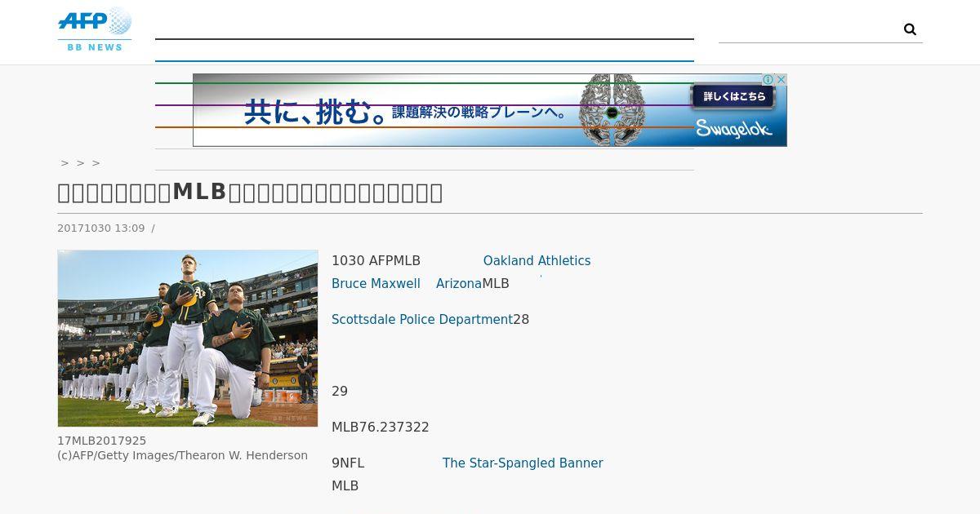Enlarge the kneeling baseball player photo
The width and height of the screenshot is (980, 514).
pos(188,339)
